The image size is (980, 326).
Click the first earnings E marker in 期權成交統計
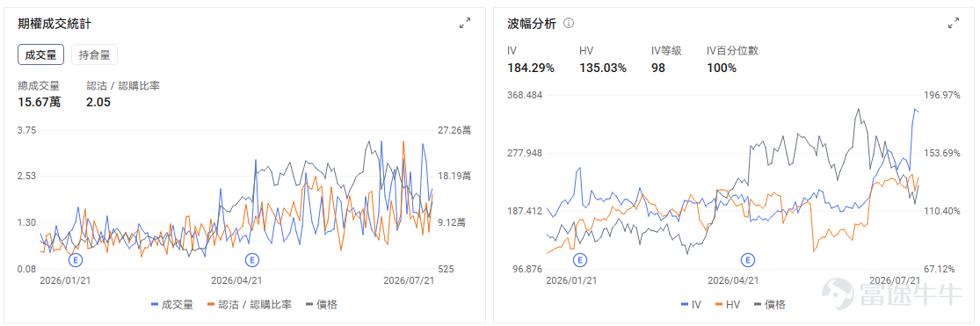click(76, 259)
